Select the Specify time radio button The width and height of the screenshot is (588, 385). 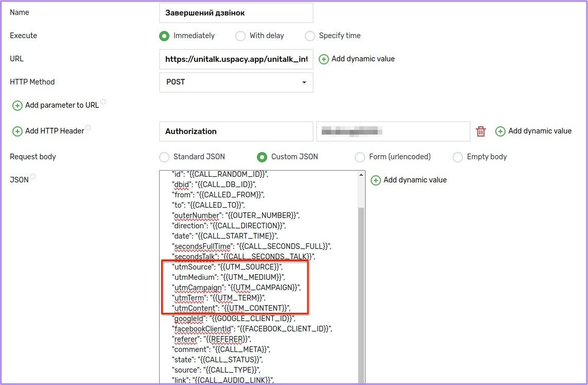point(309,36)
